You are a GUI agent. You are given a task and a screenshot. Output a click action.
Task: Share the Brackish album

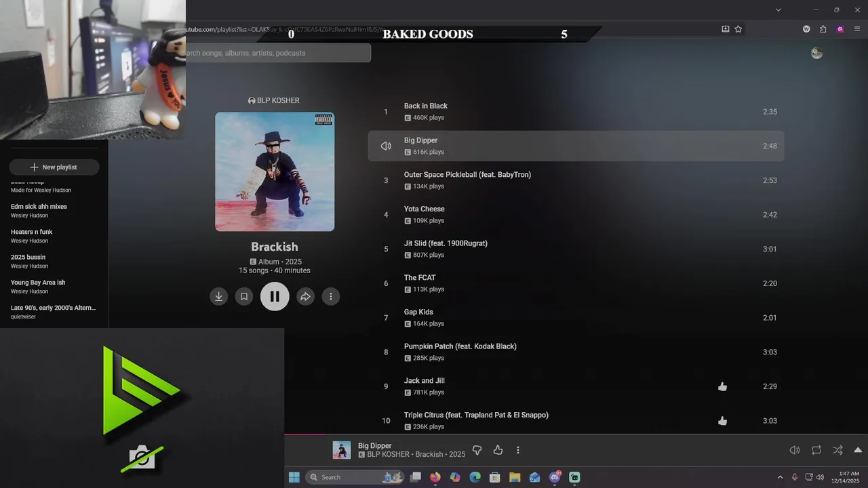tap(305, 296)
